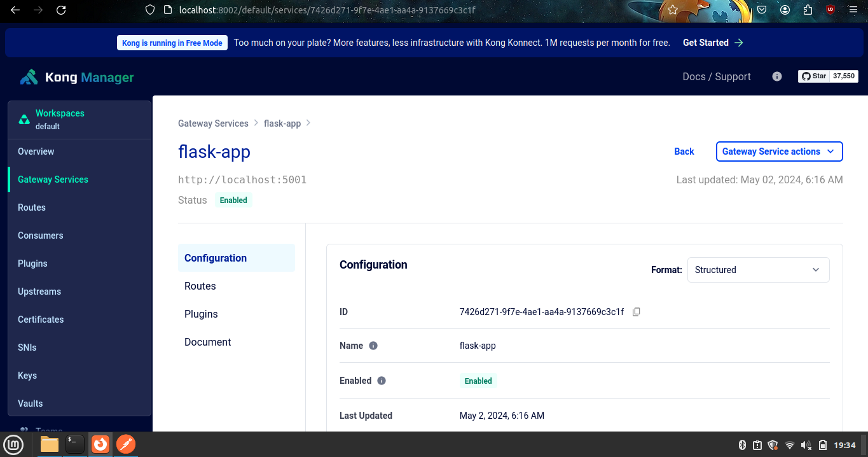Open the file manager from taskbar
Screen dimensions: 868x457
(x=50, y=444)
